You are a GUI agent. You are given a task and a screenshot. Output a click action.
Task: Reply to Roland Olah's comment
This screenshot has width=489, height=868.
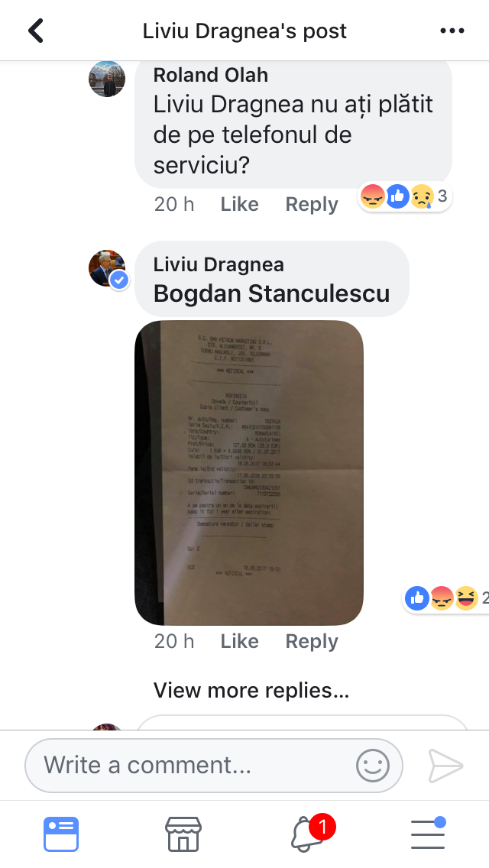pyautogui.click(x=311, y=204)
